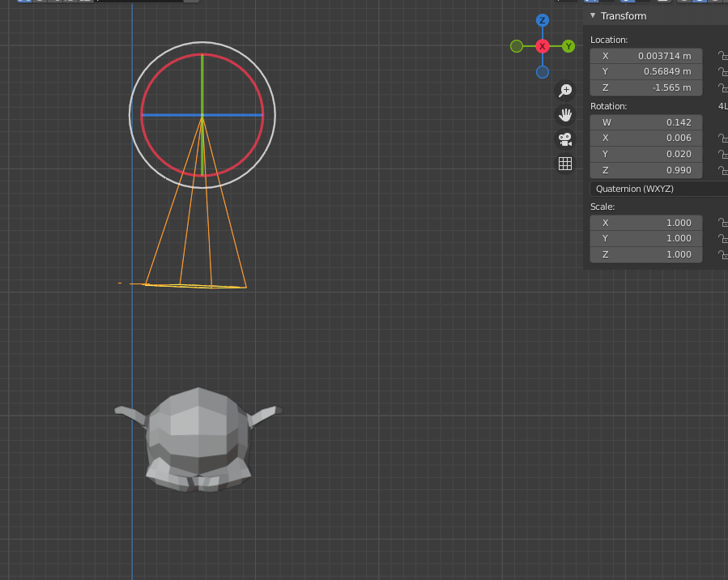Screen dimensions: 728x580
Task: Click the red X axis gizmo ball
Action: coord(543,46)
